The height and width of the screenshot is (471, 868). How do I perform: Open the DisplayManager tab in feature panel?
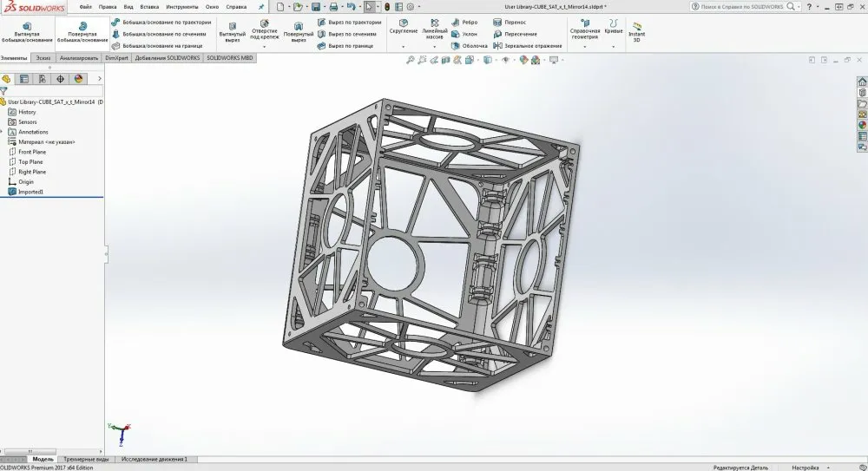tap(79, 79)
